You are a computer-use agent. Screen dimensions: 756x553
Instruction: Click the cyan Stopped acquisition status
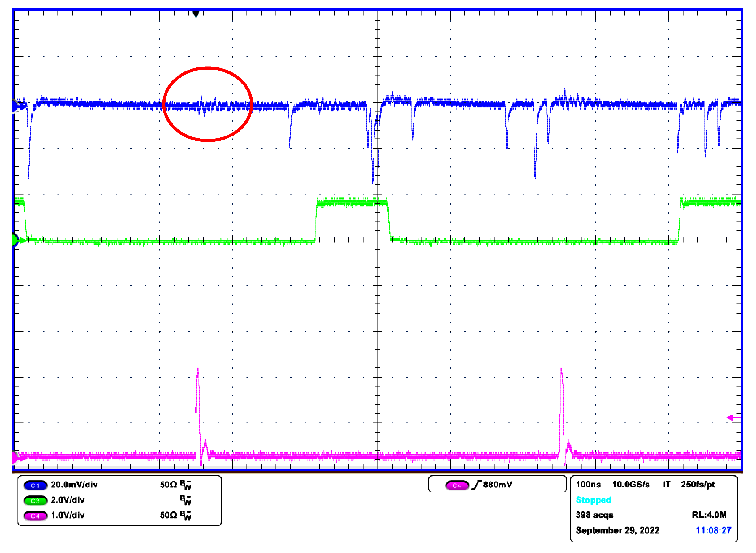pos(593,500)
